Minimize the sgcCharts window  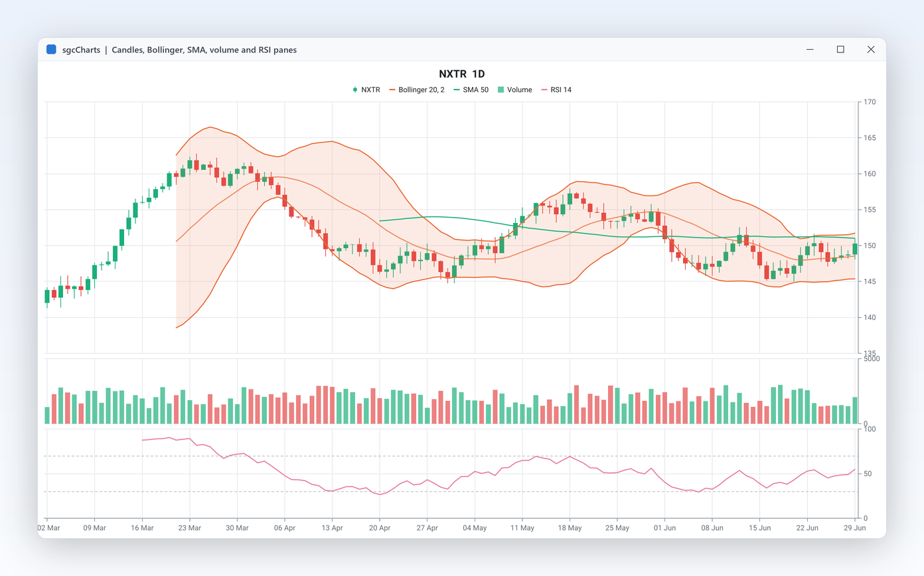coord(810,49)
